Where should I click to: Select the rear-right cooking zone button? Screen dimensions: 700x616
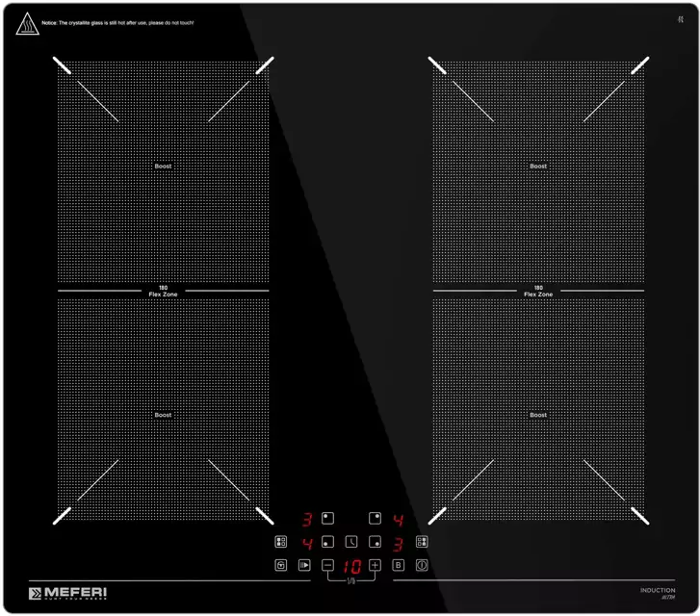[375, 518]
